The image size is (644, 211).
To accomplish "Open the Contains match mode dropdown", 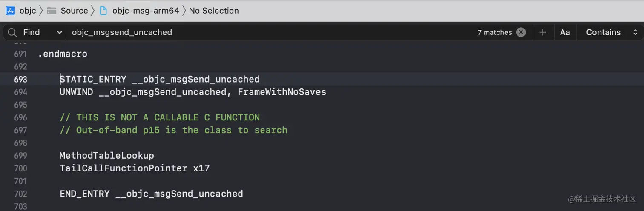I will point(612,32).
